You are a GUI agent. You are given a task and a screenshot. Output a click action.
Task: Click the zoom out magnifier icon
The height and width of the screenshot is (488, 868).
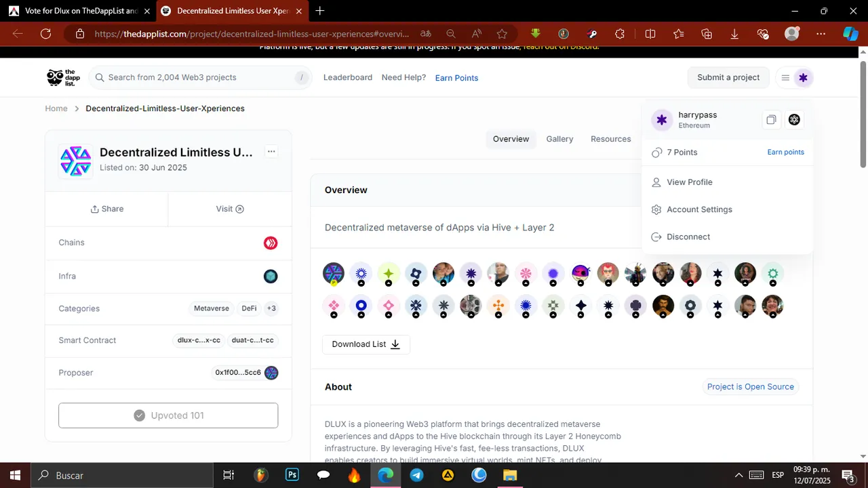tap(451, 34)
